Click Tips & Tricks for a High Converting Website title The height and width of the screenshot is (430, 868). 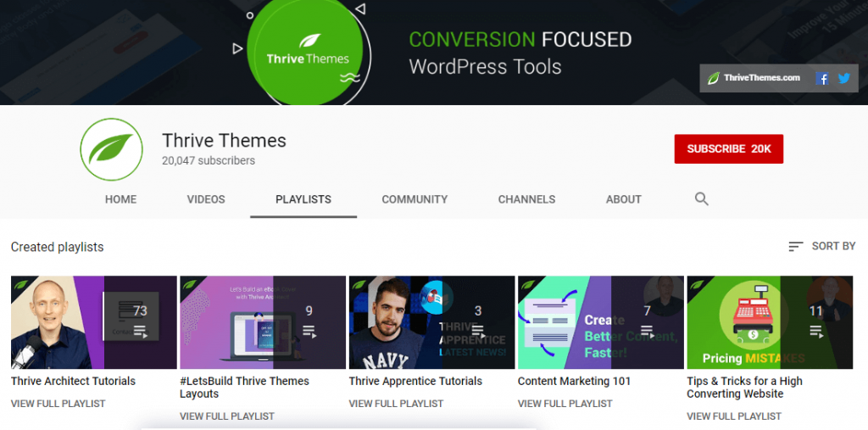coord(744,388)
